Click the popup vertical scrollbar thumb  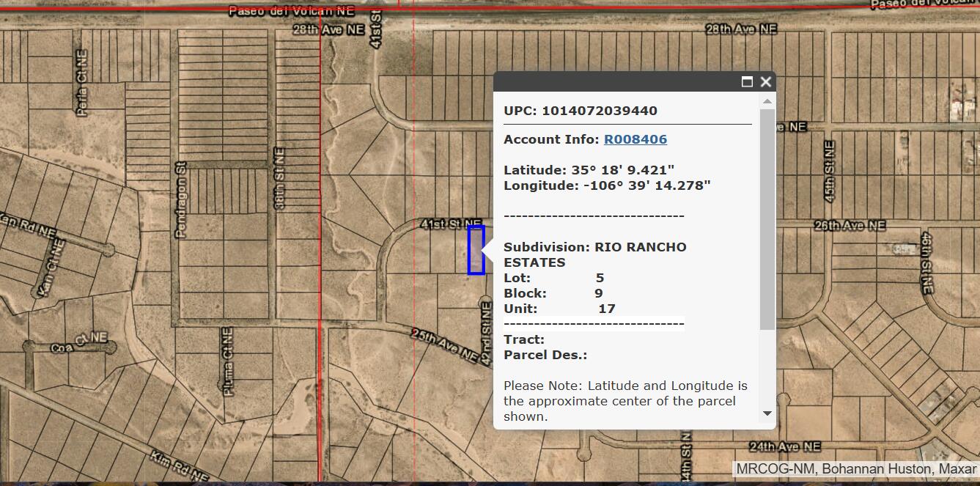[x=767, y=220]
